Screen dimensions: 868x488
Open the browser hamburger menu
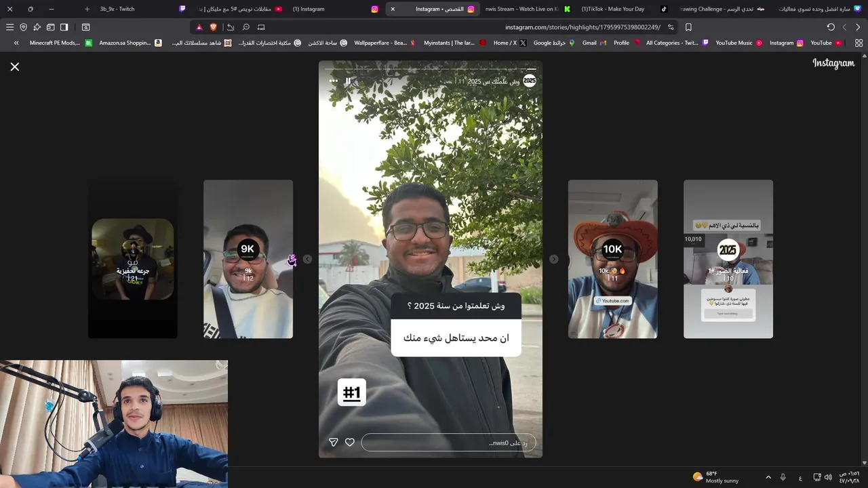click(9, 27)
